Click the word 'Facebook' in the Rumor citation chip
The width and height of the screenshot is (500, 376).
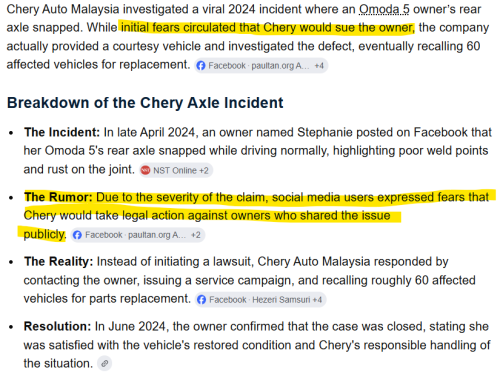point(104,235)
